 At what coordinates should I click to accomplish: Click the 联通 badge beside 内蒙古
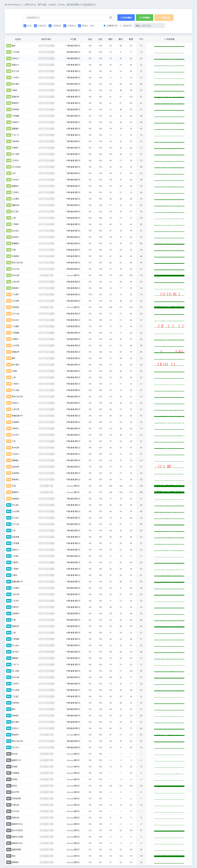(9, 371)
